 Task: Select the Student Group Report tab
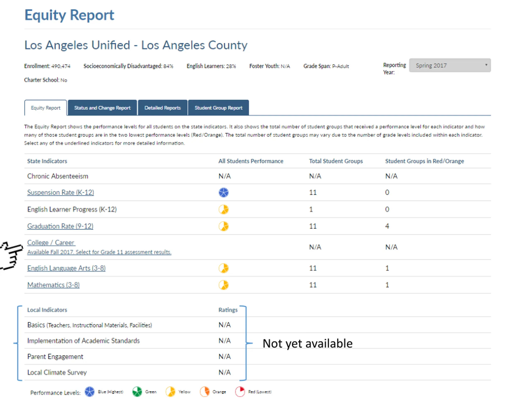click(x=218, y=108)
